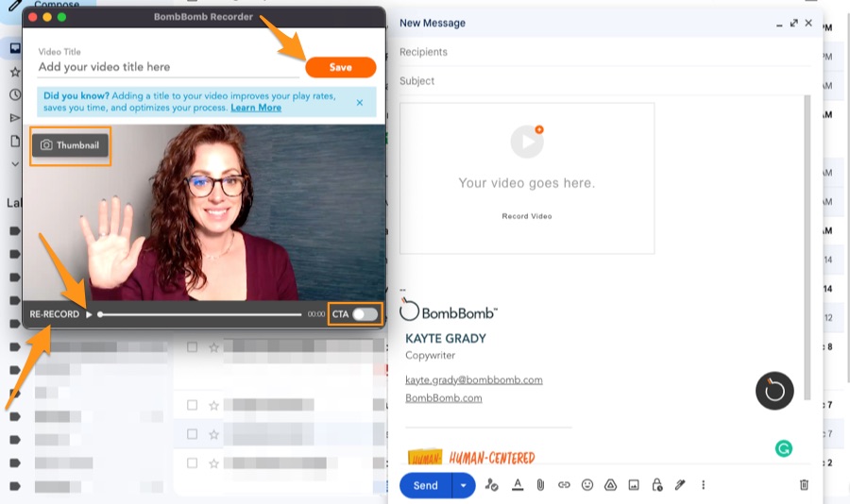The image size is (850, 504).
Task: Expand the More chevron in Gmail sidebar
Action: [x=15, y=163]
